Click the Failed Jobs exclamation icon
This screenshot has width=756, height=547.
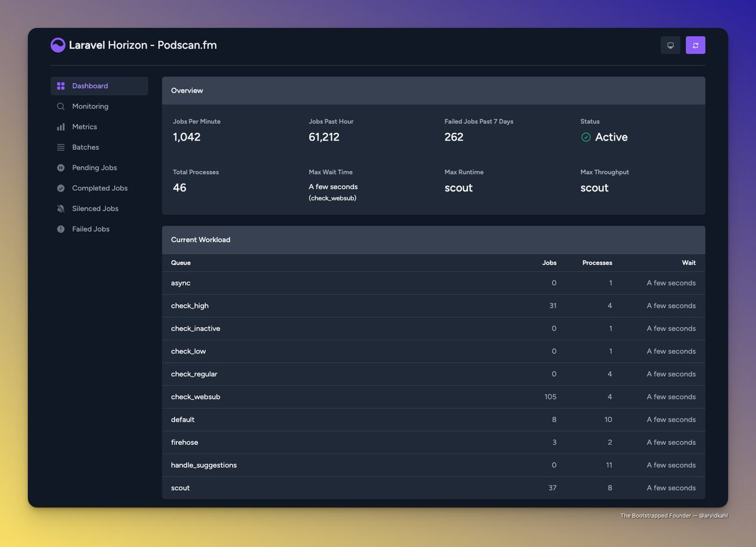tap(61, 229)
